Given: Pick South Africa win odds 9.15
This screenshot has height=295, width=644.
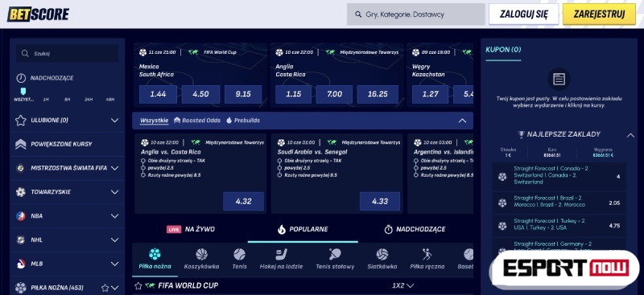Looking at the screenshot, I should click(x=243, y=94).
